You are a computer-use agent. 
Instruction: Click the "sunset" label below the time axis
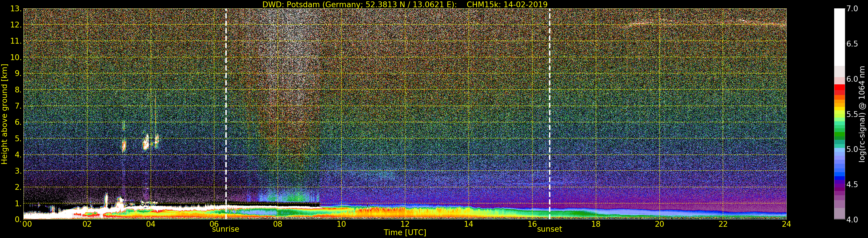[550, 229]
